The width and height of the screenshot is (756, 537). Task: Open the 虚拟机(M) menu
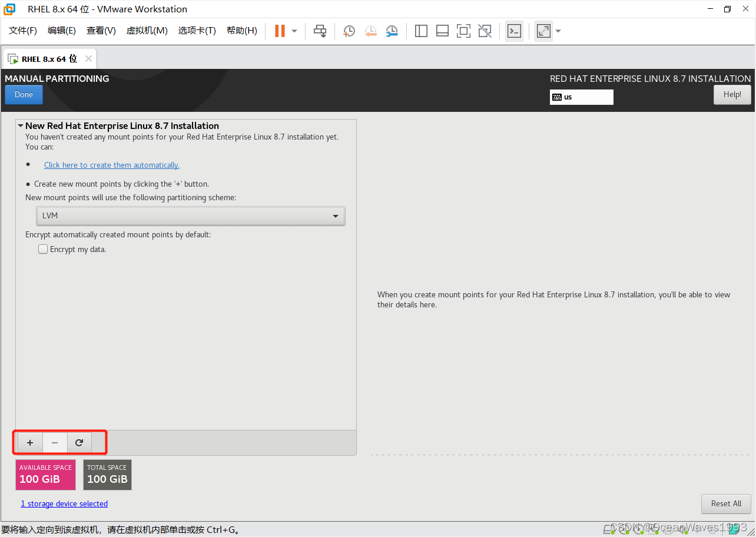[x=147, y=31]
